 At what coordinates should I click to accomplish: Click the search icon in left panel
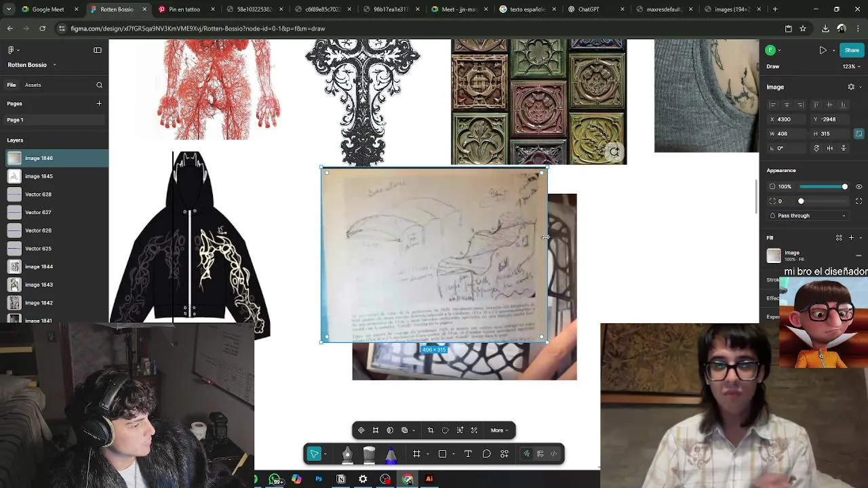coord(99,85)
